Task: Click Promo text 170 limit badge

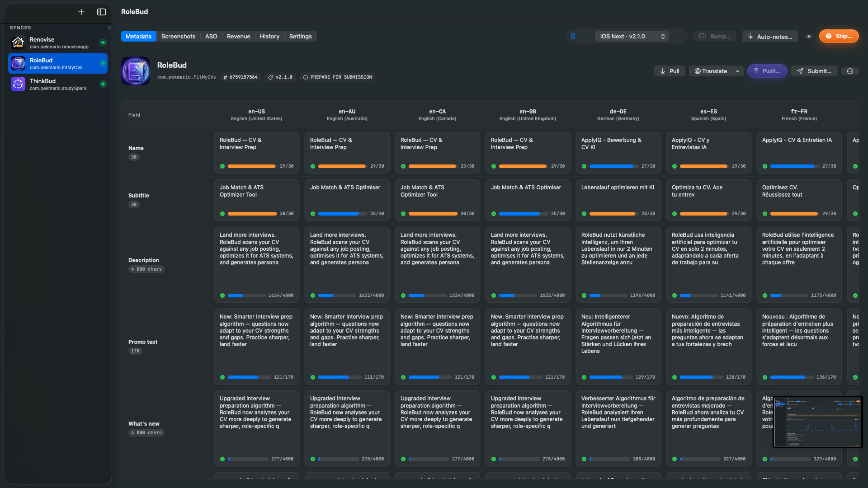Action: [135, 351]
